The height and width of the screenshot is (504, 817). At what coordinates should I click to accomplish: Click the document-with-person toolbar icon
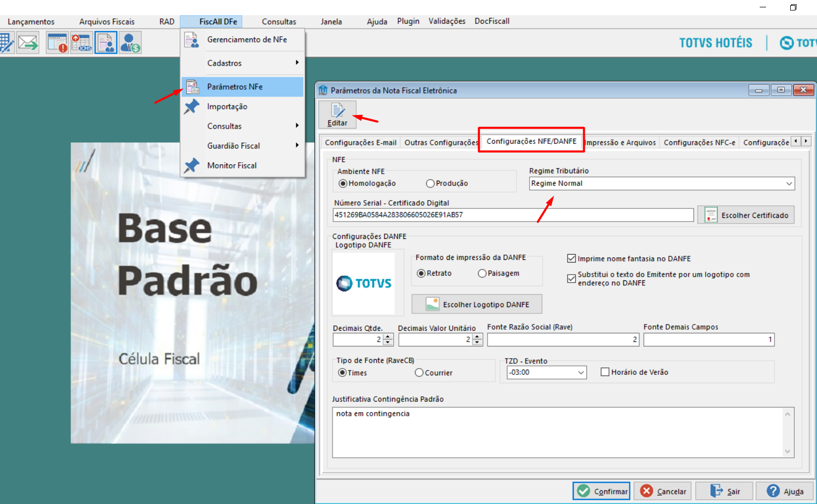coord(106,43)
